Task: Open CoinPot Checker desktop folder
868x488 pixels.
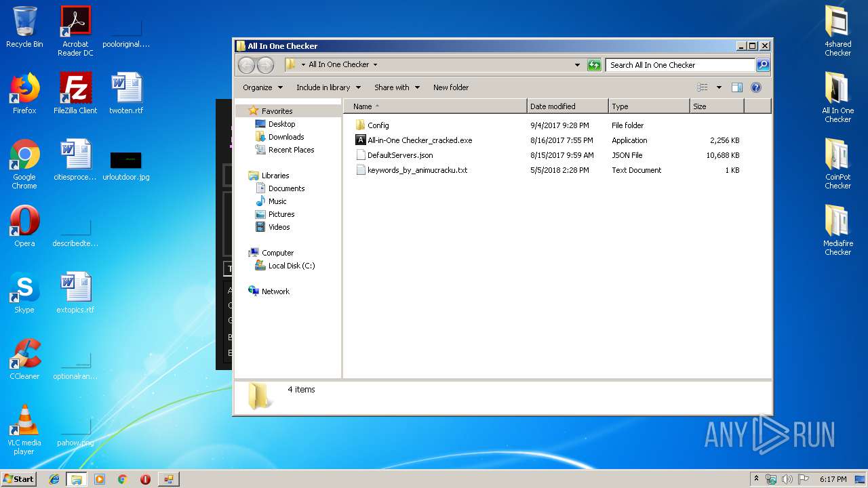Action: (x=838, y=164)
